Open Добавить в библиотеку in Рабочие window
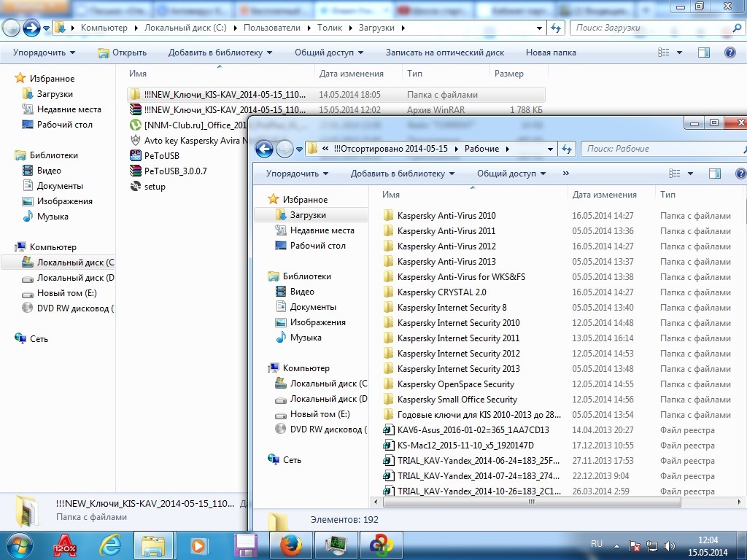Viewport: 747px width, 560px height. [403, 174]
